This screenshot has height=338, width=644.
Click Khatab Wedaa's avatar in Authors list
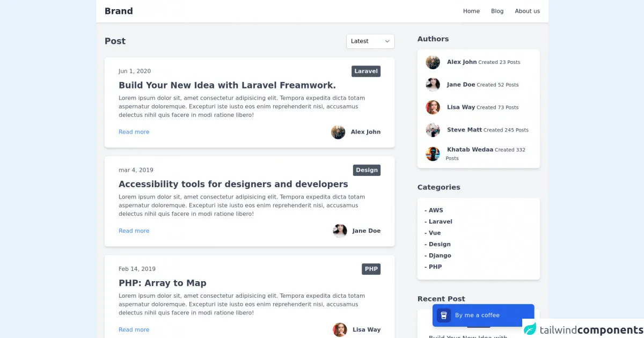point(433,154)
